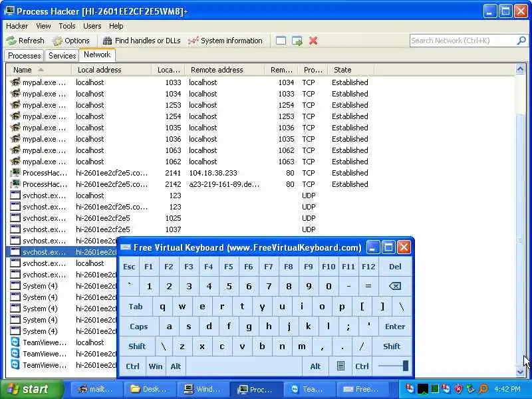Click the Del key on virtual keyboard

pyautogui.click(x=395, y=267)
